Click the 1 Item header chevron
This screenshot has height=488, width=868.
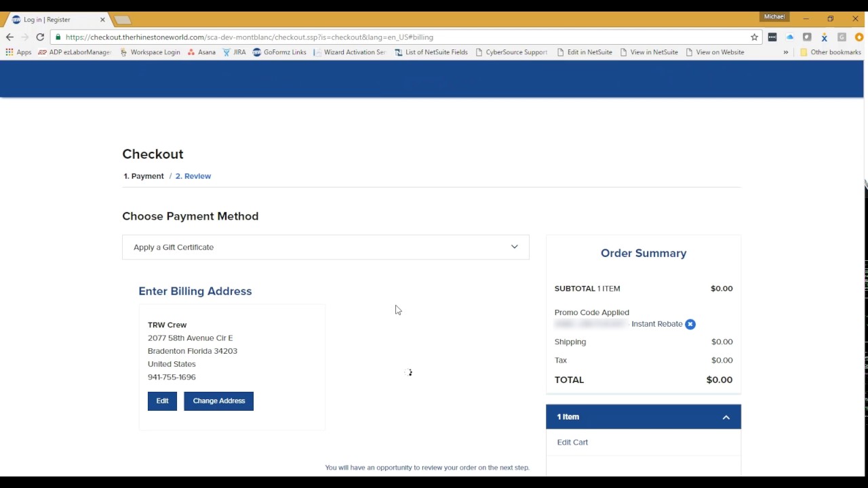(726, 418)
